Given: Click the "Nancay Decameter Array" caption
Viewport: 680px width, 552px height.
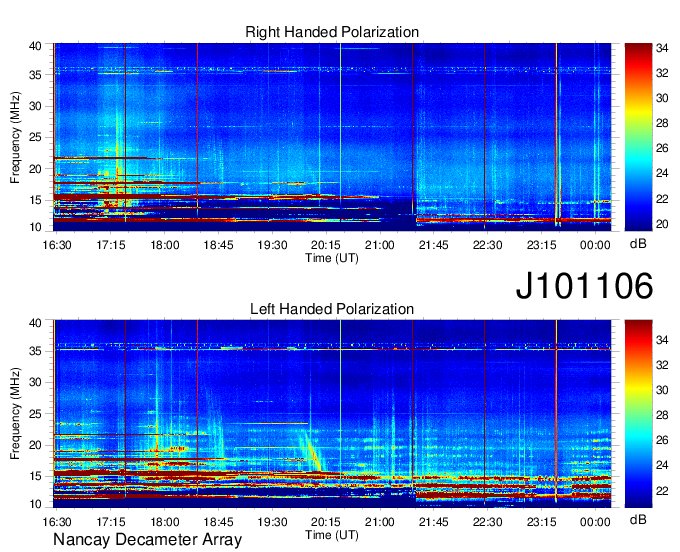Looking at the screenshot, I should 147,540.
